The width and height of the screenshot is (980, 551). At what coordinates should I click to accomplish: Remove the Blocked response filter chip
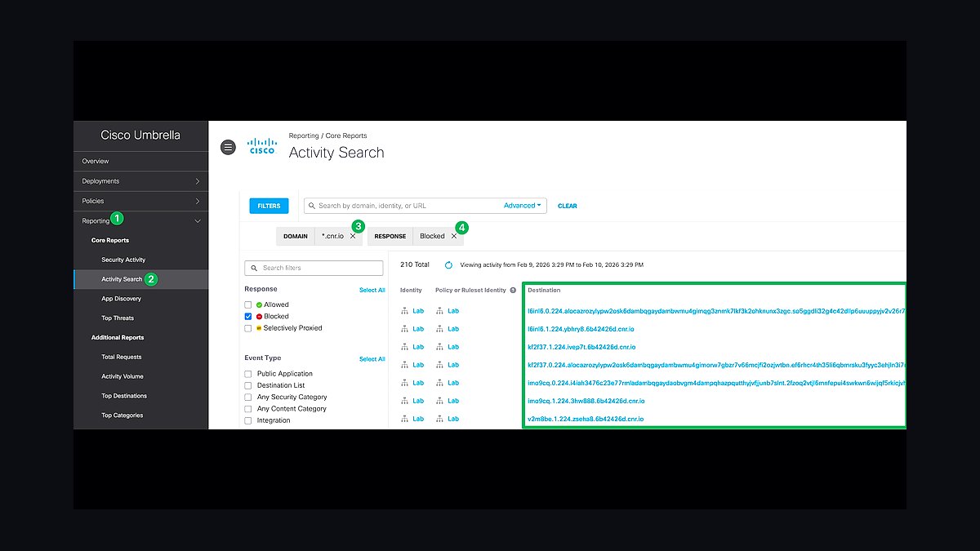click(454, 236)
